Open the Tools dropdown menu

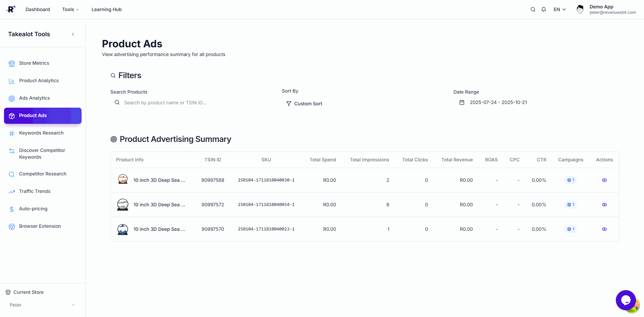point(70,9)
